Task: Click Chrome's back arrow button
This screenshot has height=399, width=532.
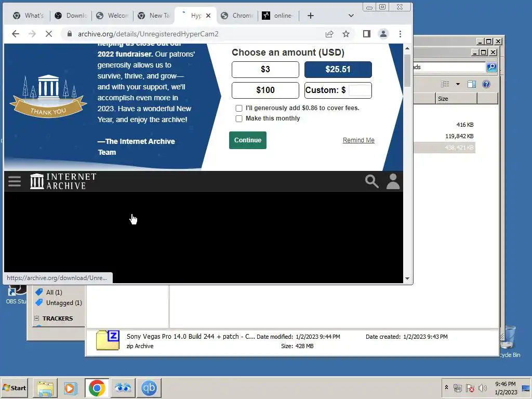Action: point(16,34)
